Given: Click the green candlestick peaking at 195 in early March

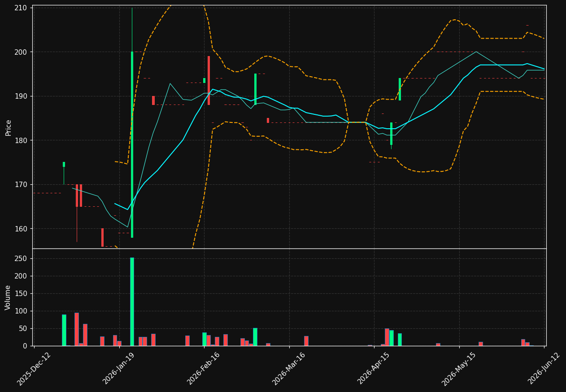Looking at the screenshot, I should [255, 89].
